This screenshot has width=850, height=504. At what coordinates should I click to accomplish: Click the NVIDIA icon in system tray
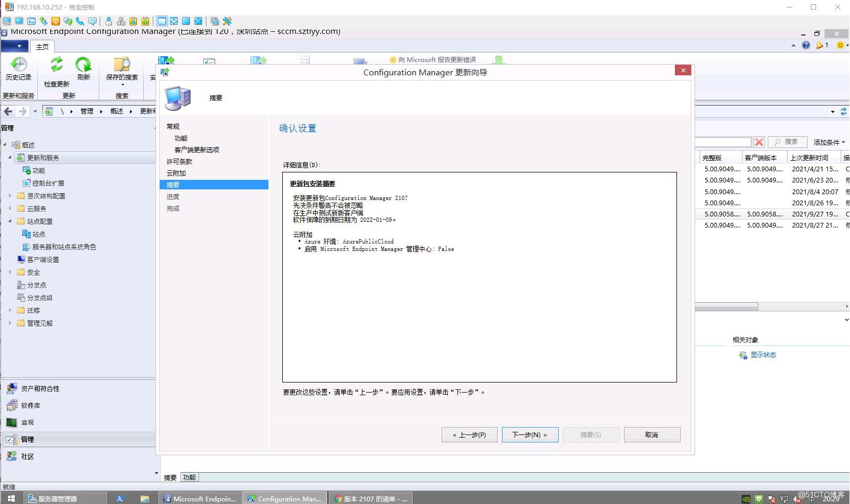pos(746,499)
